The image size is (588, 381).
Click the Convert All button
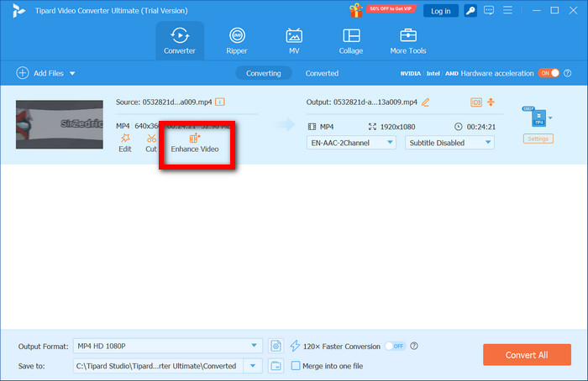point(526,355)
